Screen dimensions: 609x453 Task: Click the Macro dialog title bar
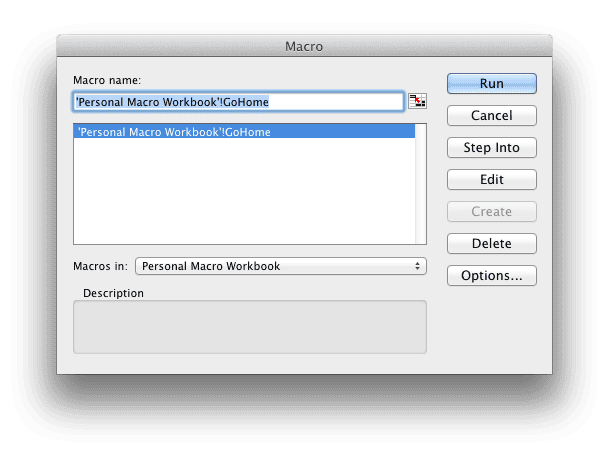click(304, 46)
